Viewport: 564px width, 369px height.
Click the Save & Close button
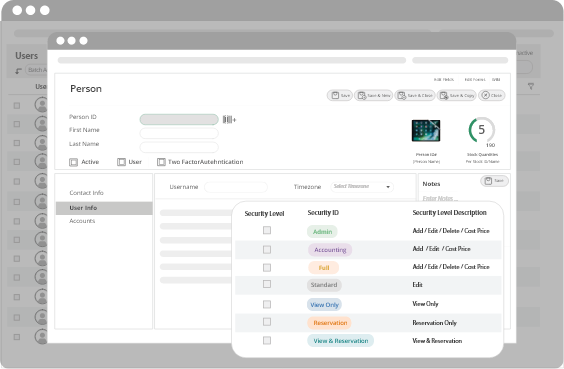pos(415,95)
